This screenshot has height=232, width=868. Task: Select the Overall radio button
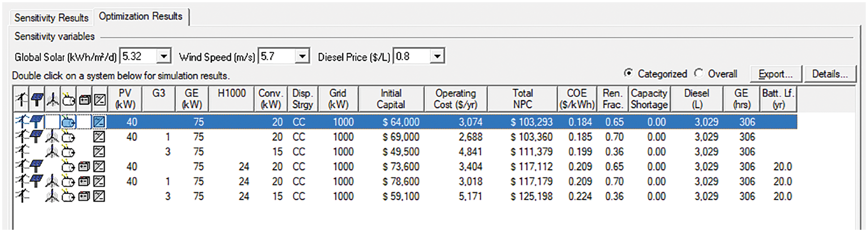pyautogui.click(x=699, y=73)
